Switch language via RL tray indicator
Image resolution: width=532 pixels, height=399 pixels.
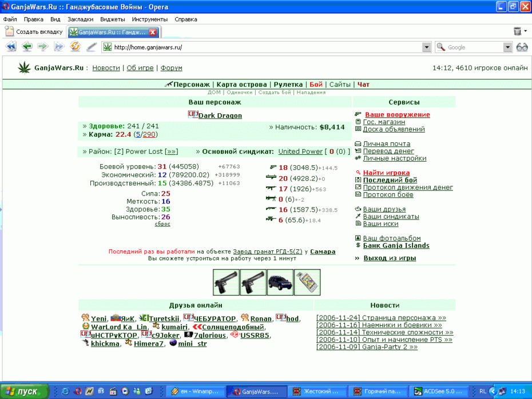point(482,391)
